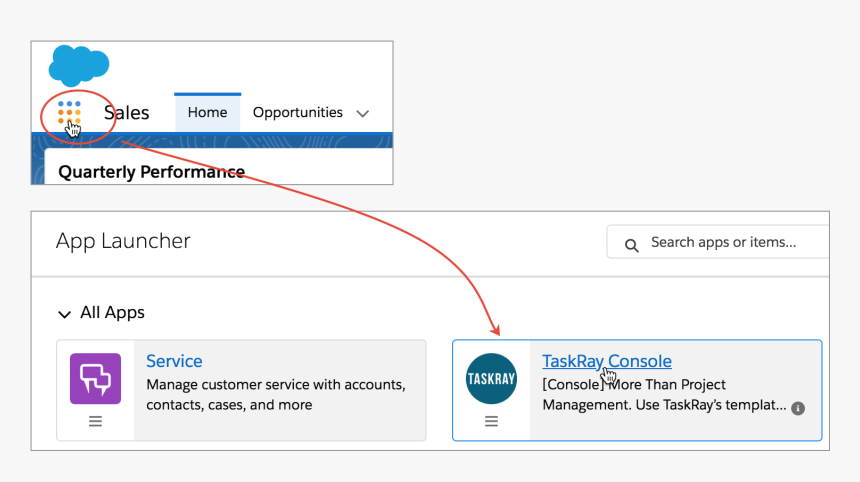Click the drag handle under TaskRay icon
This screenshot has height=482, width=860.
(x=491, y=421)
